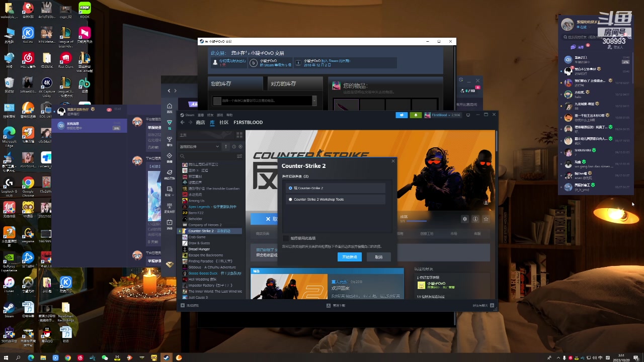The width and height of the screenshot is (644, 362).
Task: Click the Steam icon in the taskbar
Action: point(166,357)
